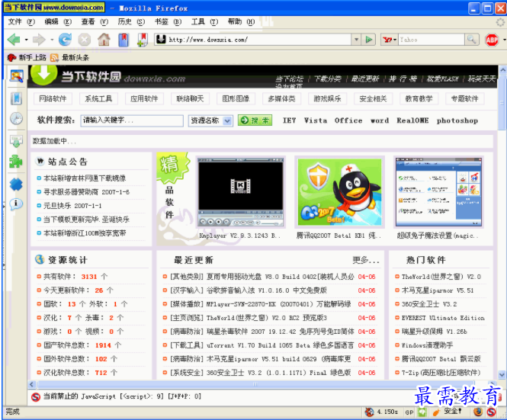This screenshot has height=420, width=507.
Task: Open the History clock icon in sidebar
Action: click(16, 118)
